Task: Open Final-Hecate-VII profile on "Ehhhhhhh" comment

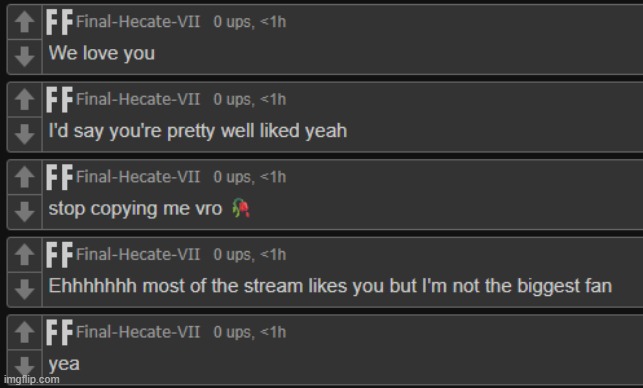Action: pos(138,254)
